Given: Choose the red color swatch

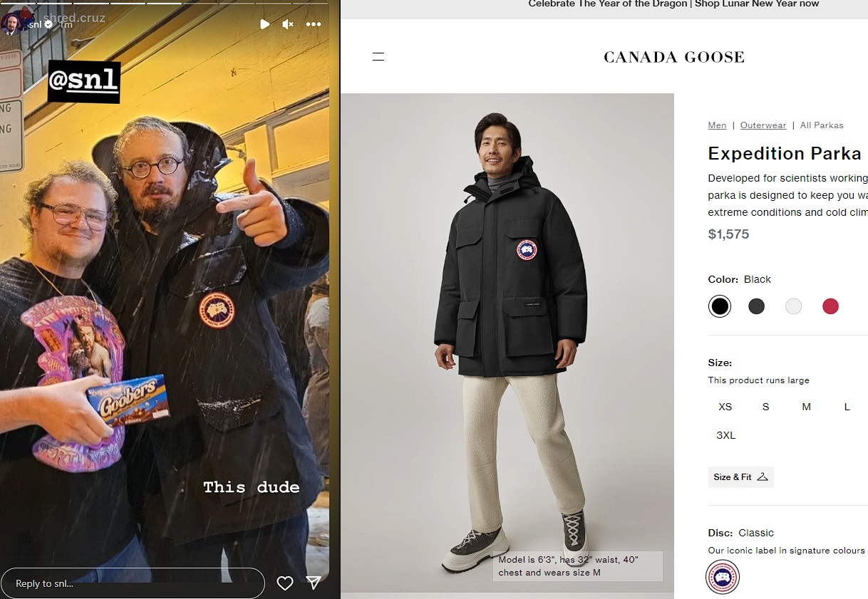Looking at the screenshot, I should (x=831, y=306).
